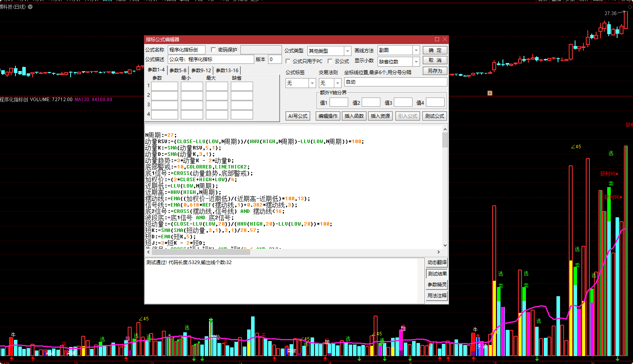Click the AI写公式 button
This screenshot has width=633, height=364.
(297, 116)
